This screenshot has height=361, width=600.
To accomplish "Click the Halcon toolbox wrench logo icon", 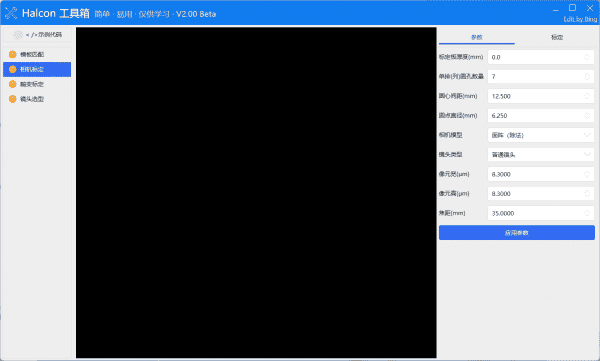I will [x=11, y=13].
